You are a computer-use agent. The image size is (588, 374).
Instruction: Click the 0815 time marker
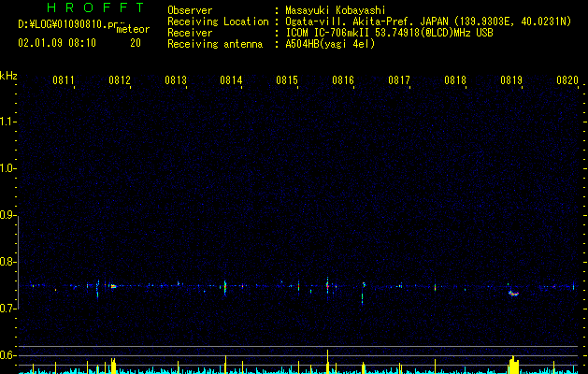point(287,80)
